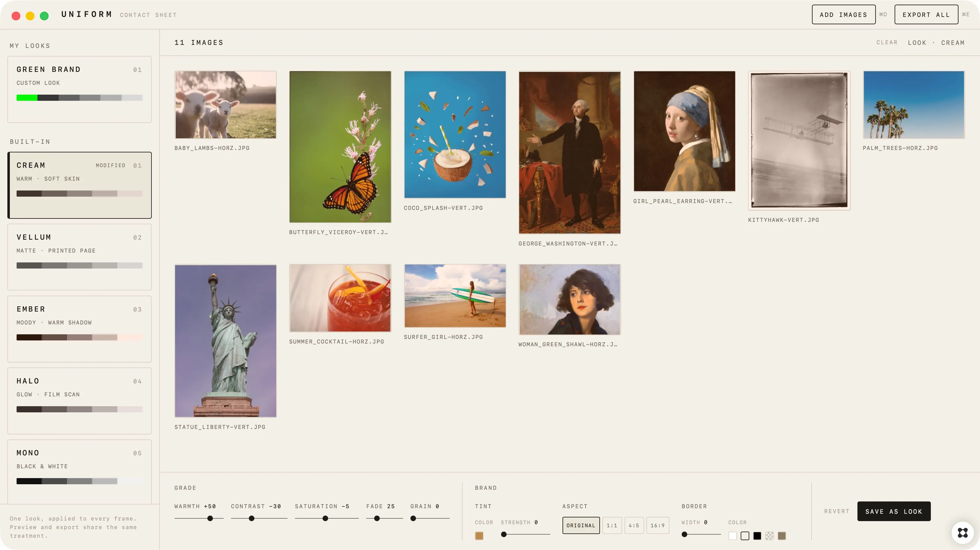
Task: Apply the Ember look
Action: [x=80, y=329]
